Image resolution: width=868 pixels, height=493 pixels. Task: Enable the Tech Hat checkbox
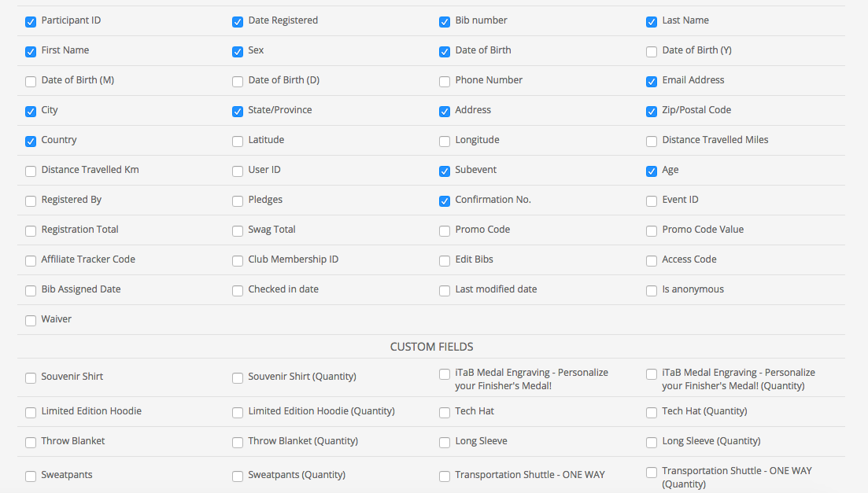tap(445, 413)
